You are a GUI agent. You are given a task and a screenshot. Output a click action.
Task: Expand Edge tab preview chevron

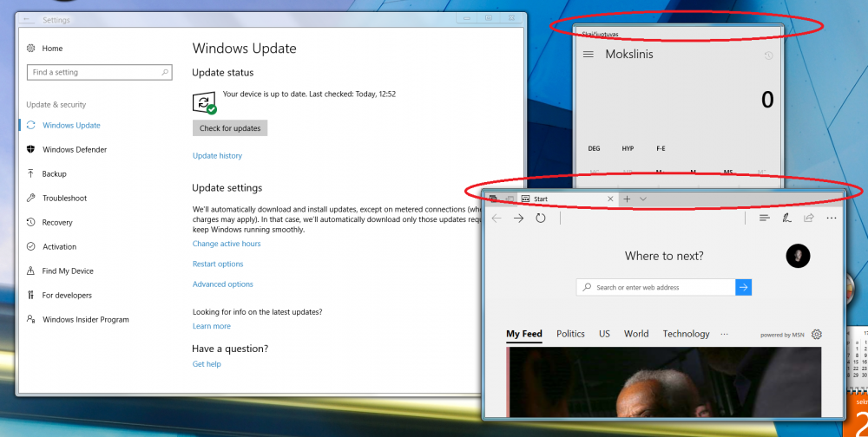coord(643,199)
